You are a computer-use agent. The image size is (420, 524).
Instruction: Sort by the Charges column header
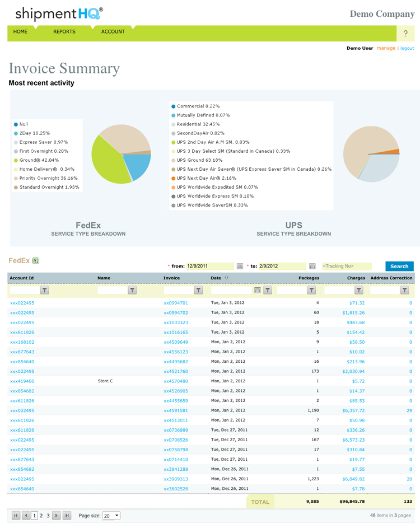pyautogui.click(x=356, y=278)
